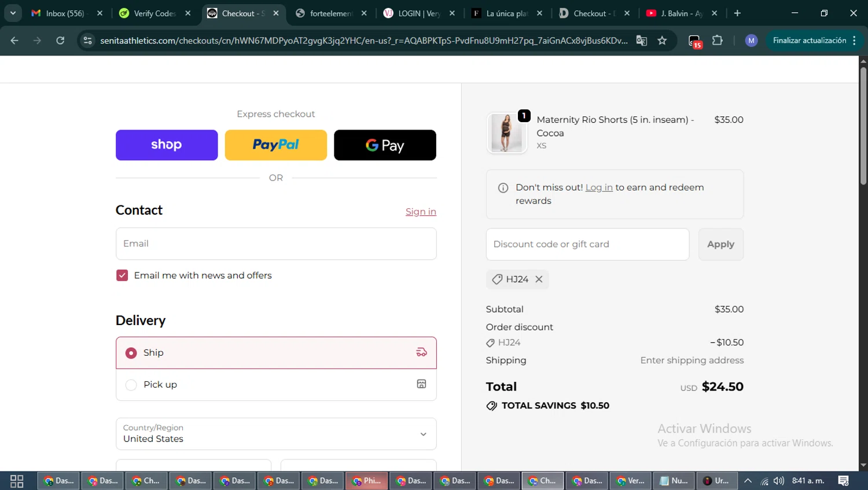This screenshot has height=490, width=868.
Task: Click the 8:41 a. m. clock
Action: [x=808, y=481]
